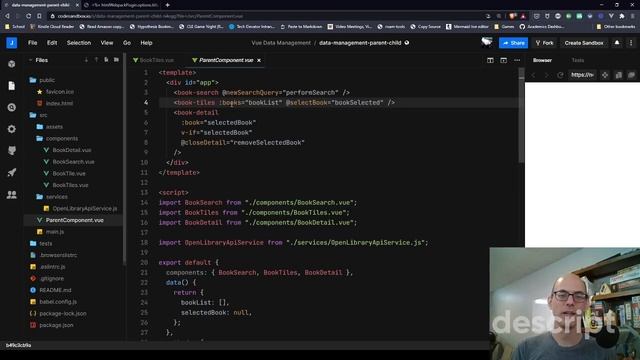Click the blue Share button

513,42
